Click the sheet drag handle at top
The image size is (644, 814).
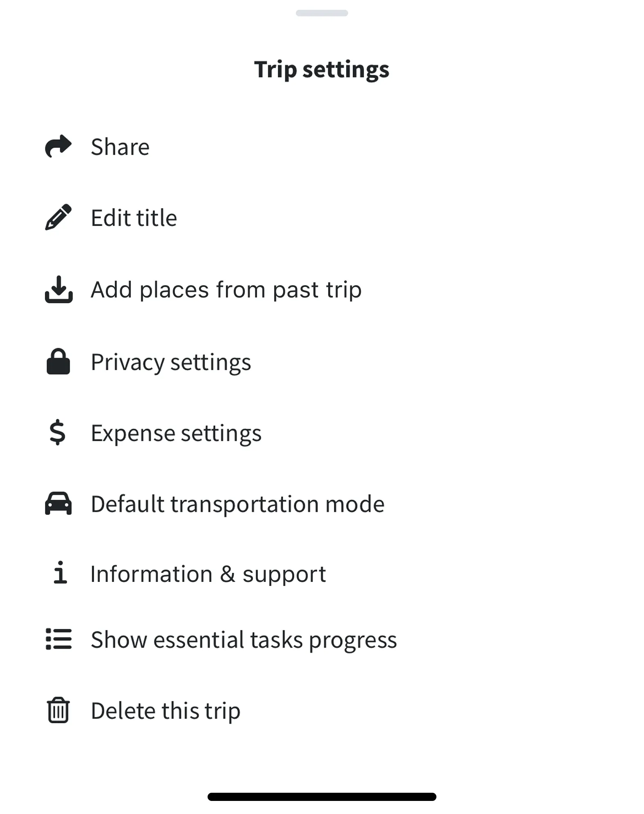[x=322, y=13]
